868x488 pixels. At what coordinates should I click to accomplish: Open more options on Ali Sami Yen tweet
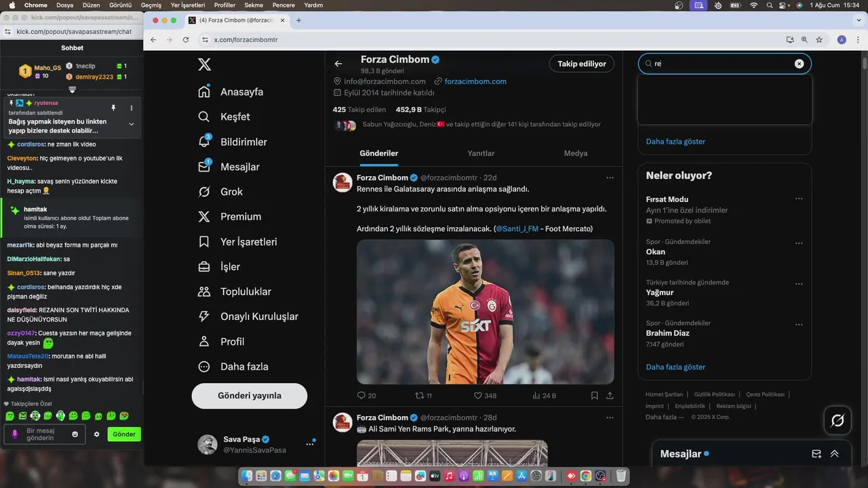click(610, 418)
